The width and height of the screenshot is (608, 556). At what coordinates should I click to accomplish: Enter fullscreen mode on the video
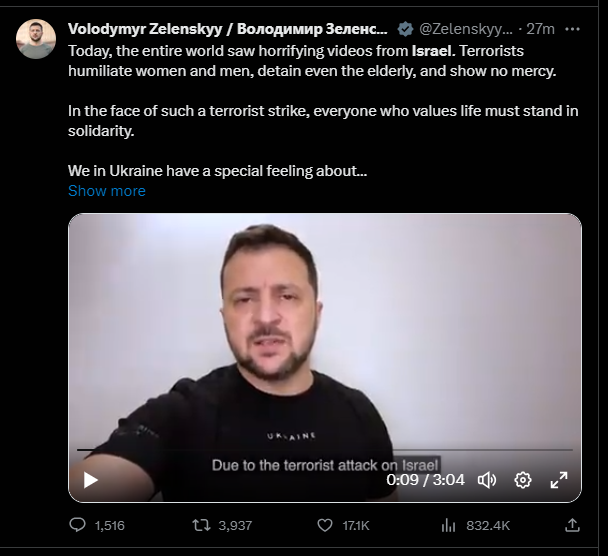tap(559, 480)
